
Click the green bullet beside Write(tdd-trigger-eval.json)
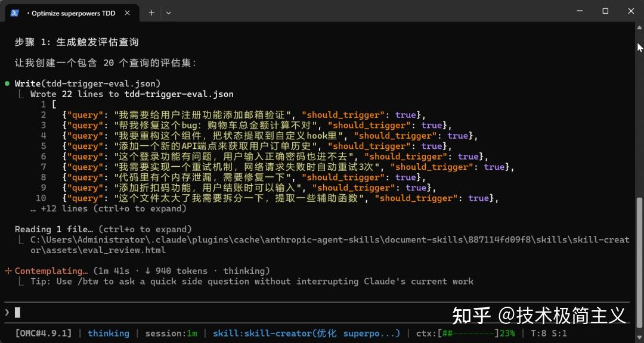[7, 84]
